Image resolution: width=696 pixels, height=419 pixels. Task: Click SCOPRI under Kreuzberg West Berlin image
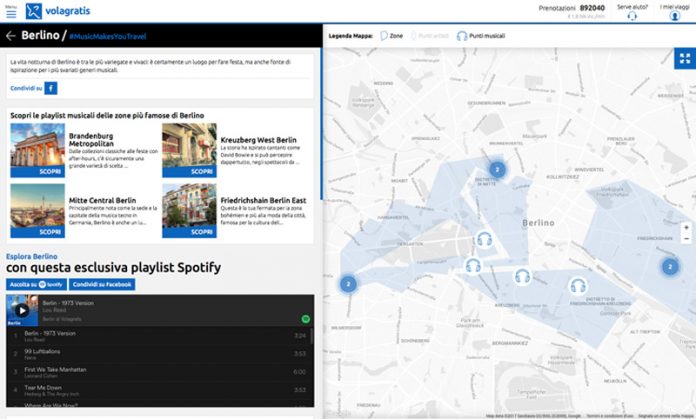[190, 172]
